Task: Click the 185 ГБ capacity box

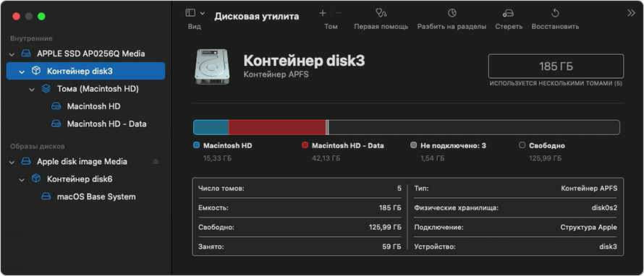Action: (556, 66)
